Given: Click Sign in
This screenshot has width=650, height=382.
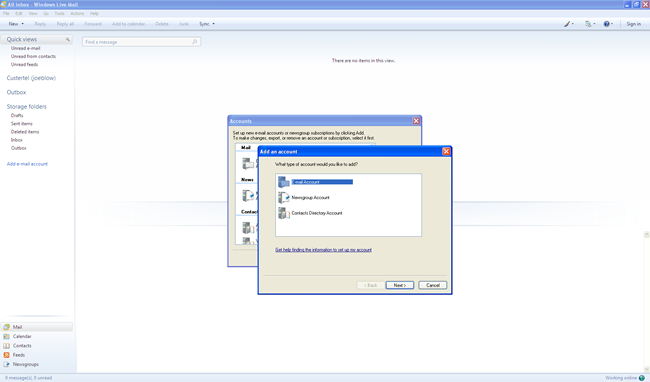Looking at the screenshot, I should 633,24.
